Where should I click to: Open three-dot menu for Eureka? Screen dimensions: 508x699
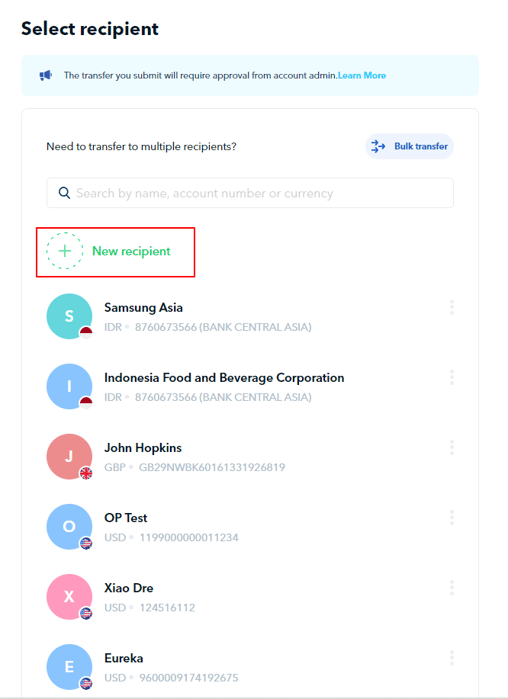coord(452,658)
